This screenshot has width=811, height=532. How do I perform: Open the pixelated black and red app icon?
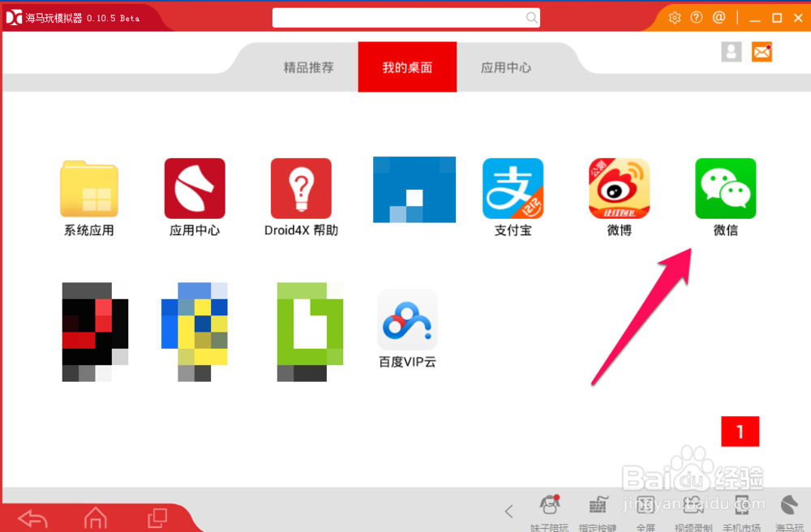tap(95, 332)
